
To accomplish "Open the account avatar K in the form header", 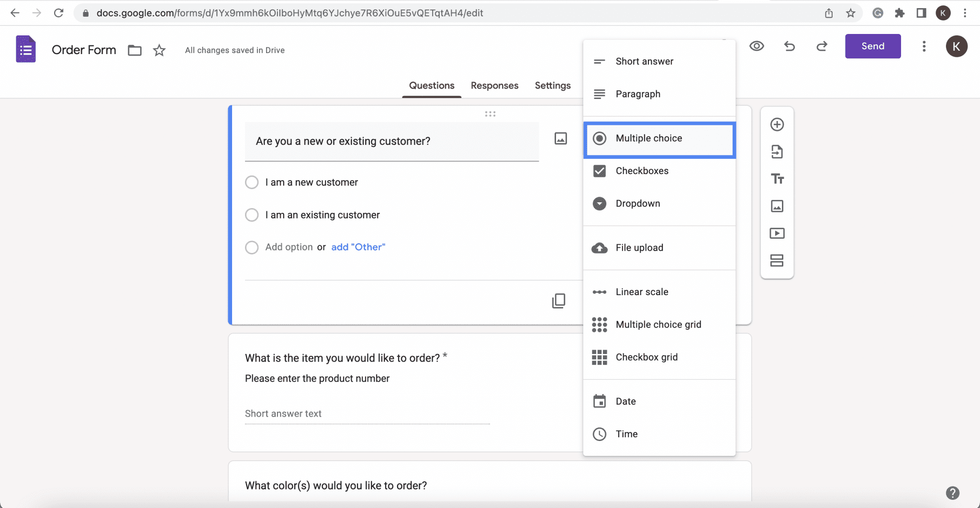I will [956, 46].
